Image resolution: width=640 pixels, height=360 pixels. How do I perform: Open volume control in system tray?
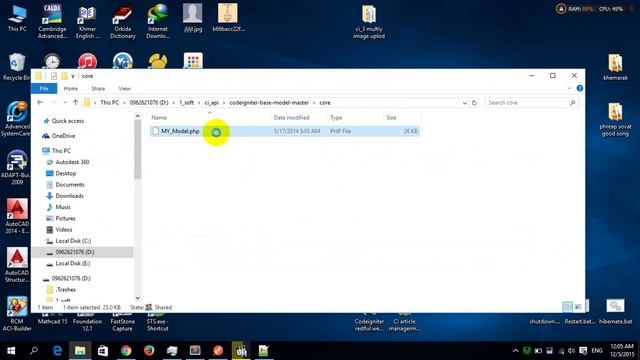click(x=571, y=351)
